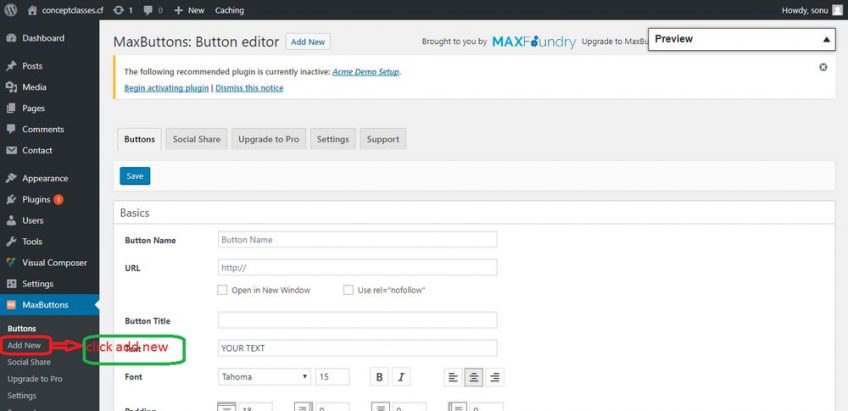The height and width of the screenshot is (411, 848).
Task: Open the WordPress logo menu
Action: [10, 10]
